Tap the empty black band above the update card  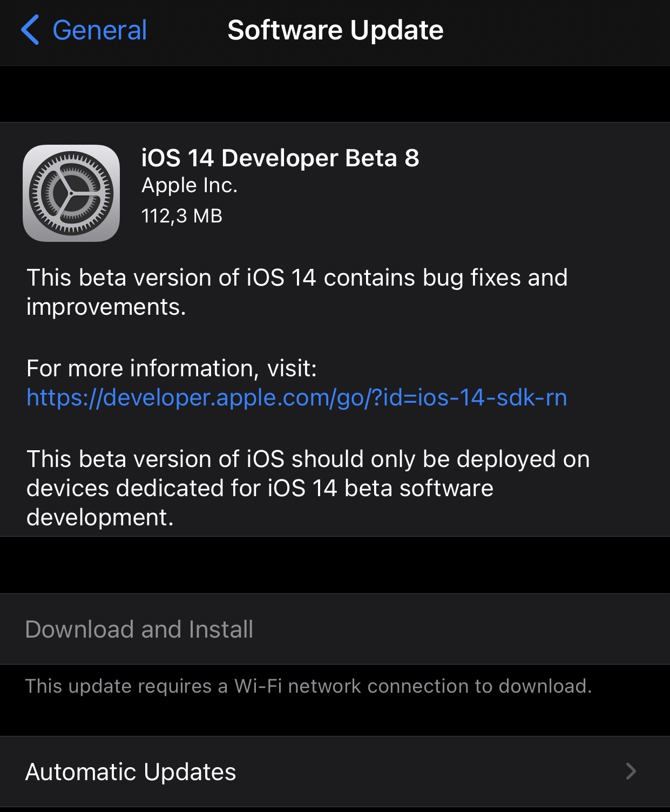(335, 94)
